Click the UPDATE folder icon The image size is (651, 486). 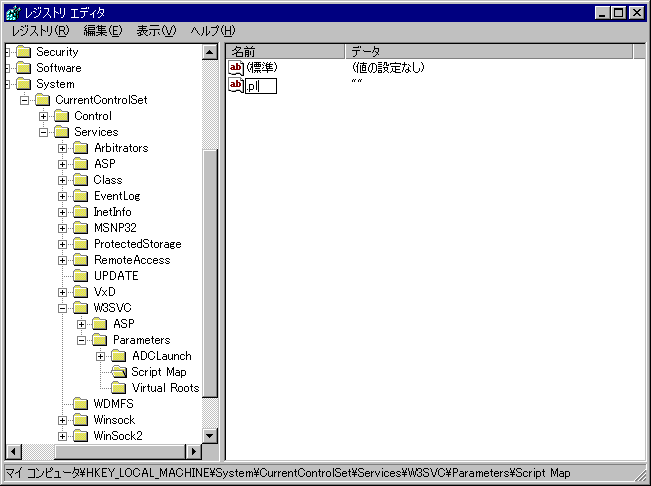81,276
